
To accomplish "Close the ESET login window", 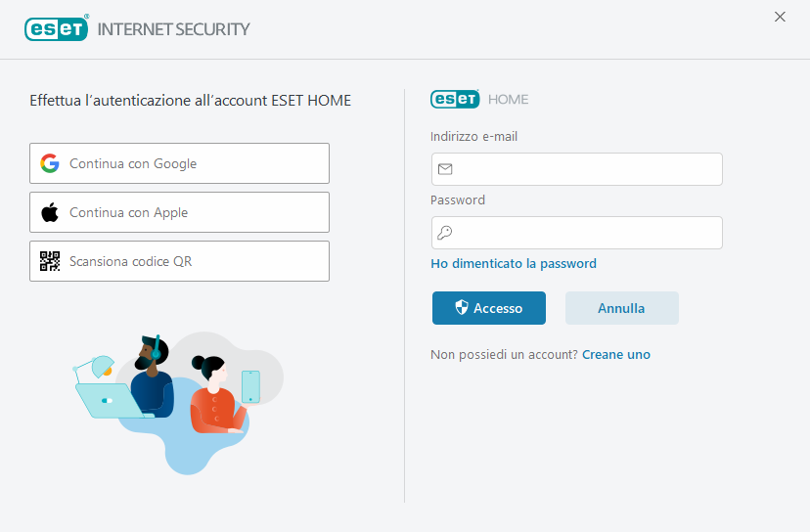I will point(780,17).
